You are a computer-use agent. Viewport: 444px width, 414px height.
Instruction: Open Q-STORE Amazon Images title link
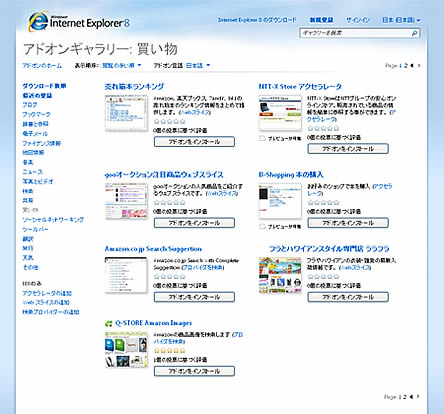tap(153, 323)
